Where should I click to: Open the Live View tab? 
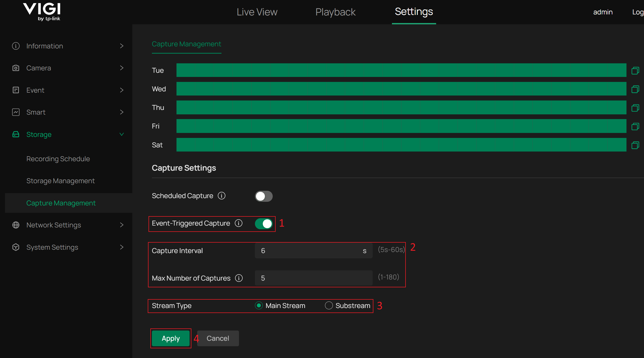click(x=257, y=12)
